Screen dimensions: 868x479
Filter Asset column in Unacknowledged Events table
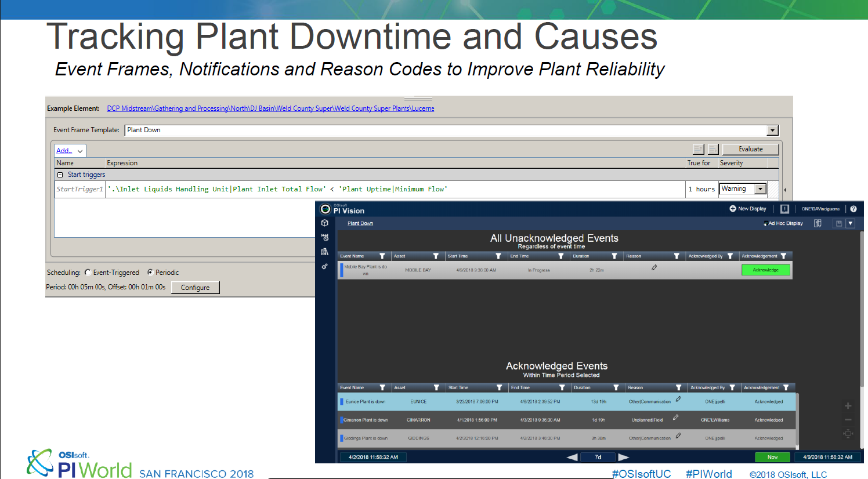coord(436,256)
